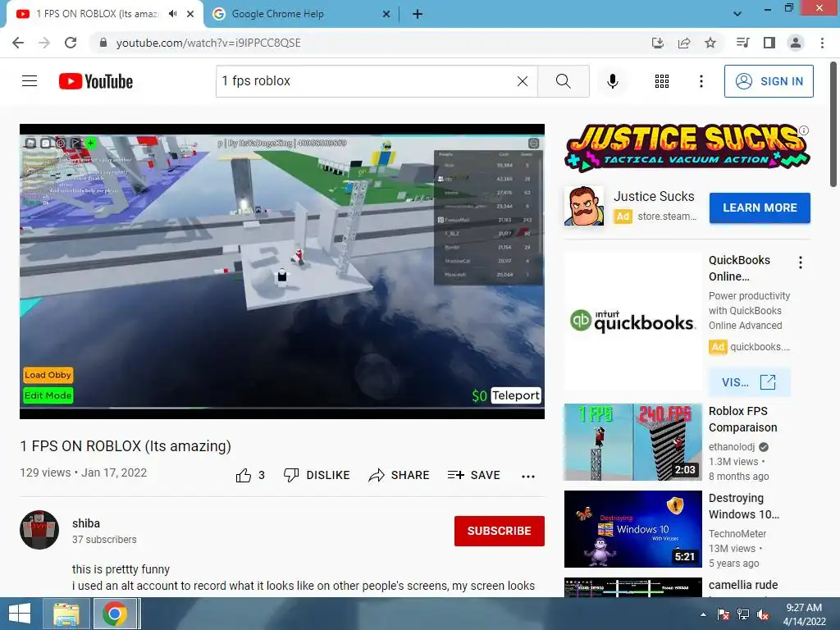This screenshot has width=840, height=630.
Task: Bookmark this tab with star
Action: pos(710,43)
